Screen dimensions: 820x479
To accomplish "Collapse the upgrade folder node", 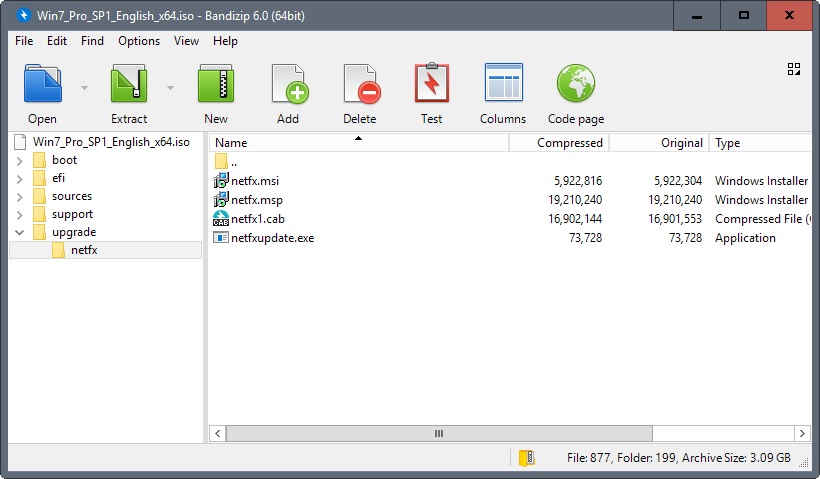I will point(20,232).
